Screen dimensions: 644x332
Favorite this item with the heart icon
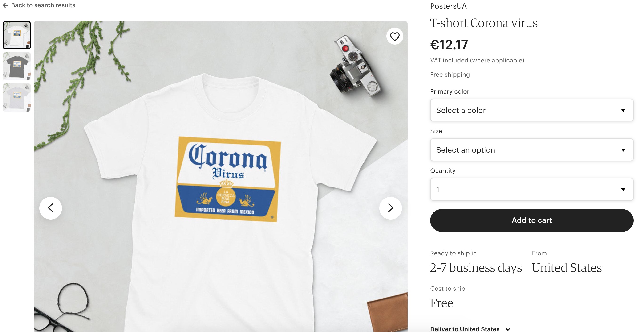394,36
